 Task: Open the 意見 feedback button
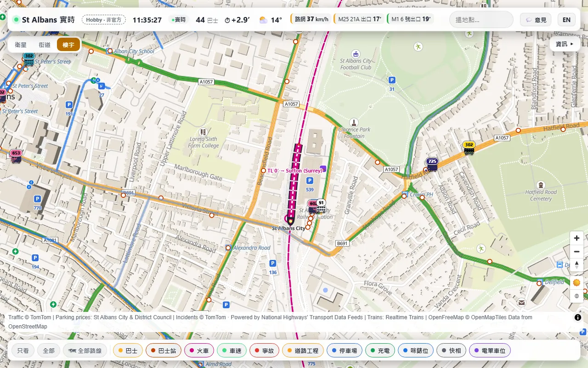click(x=536, y=20)
